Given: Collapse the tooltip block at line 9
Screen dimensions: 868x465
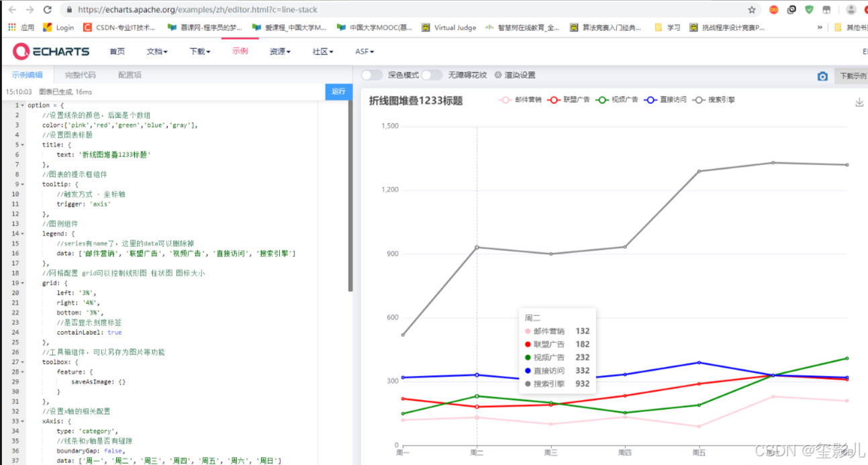Looking at the screenshot, I should coord(23,184).
